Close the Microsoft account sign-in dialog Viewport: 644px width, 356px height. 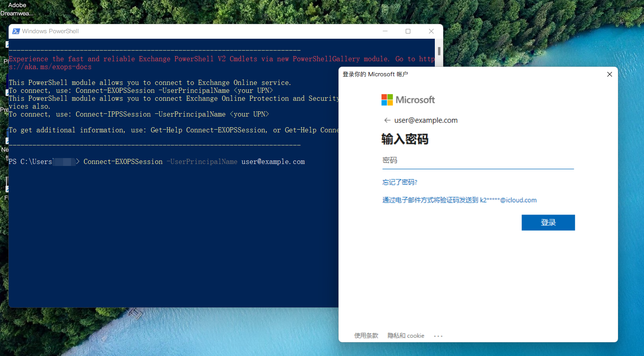click(609, 74)
